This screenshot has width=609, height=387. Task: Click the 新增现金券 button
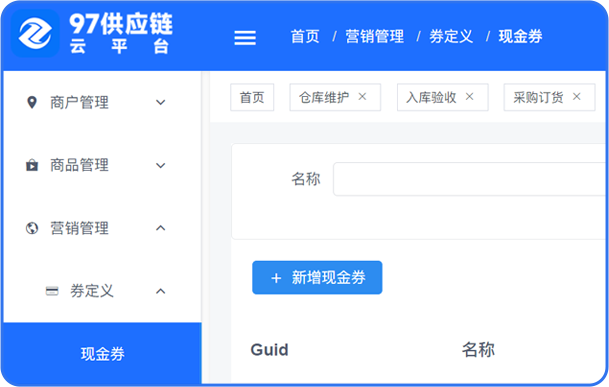[317, 277]
